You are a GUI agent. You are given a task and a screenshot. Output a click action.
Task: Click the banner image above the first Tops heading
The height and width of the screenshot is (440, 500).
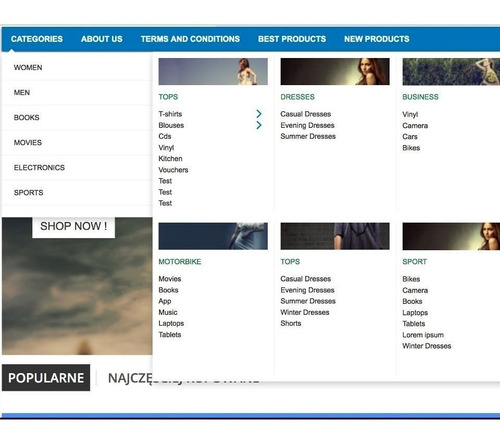[213, 72]
